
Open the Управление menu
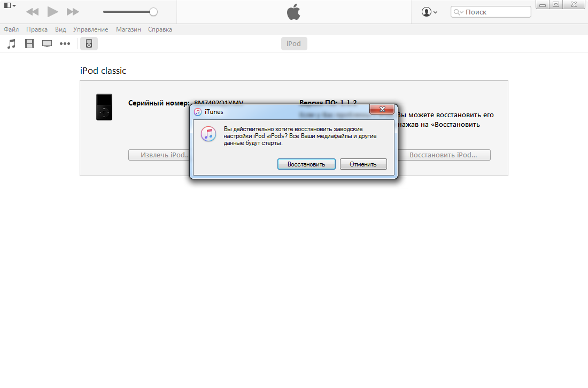click(x=90, y=29)
